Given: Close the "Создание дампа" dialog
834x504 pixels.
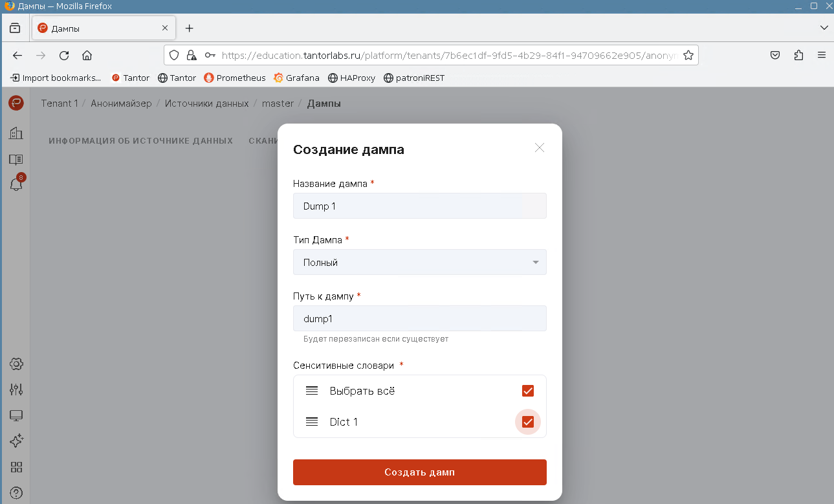Looking at the screenshot, I should click(x=540, y=148).
